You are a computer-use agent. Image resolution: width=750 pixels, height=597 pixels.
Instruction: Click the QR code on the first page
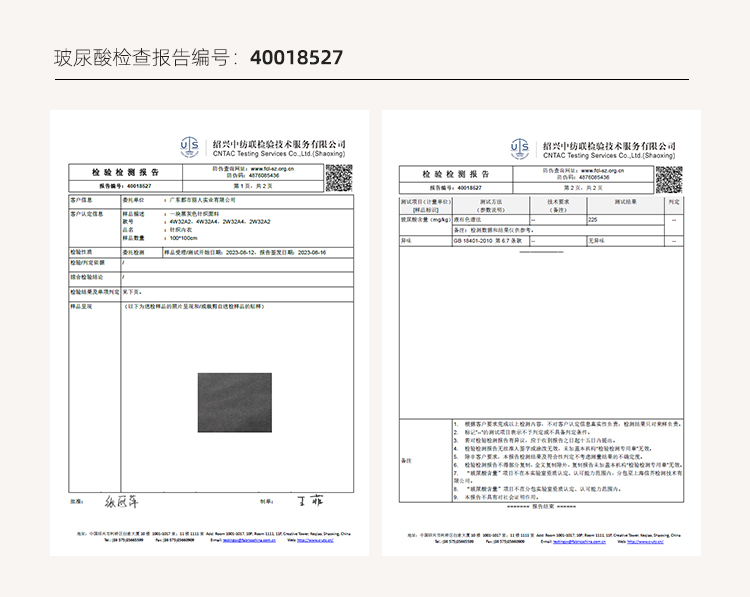(340, 178)
